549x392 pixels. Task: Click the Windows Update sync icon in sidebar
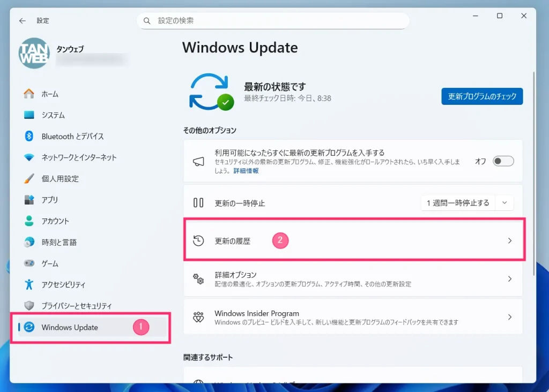click(29, 327)
